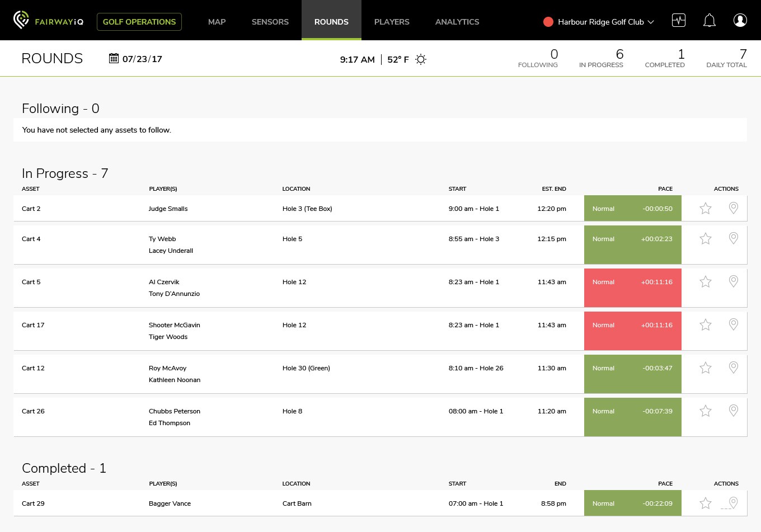Open the notifications bell
This screenshot has width=761, height=532.
coord(710,21)
